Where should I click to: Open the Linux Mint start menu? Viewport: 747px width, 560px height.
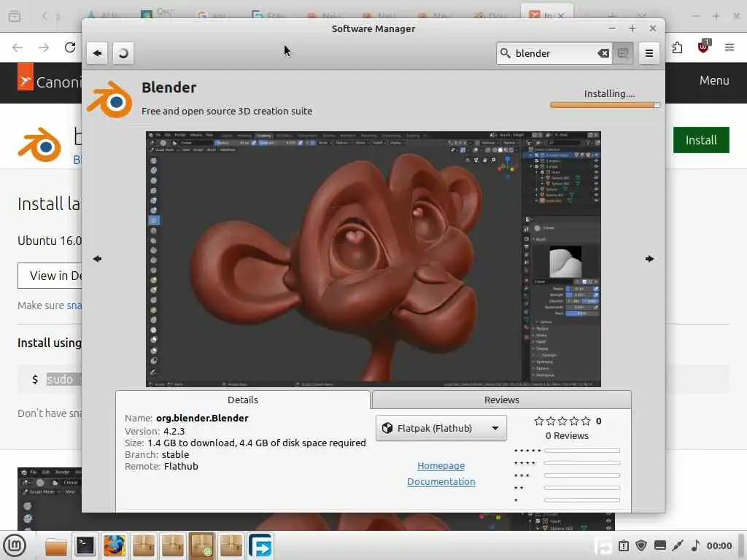[x=15, y=545]
